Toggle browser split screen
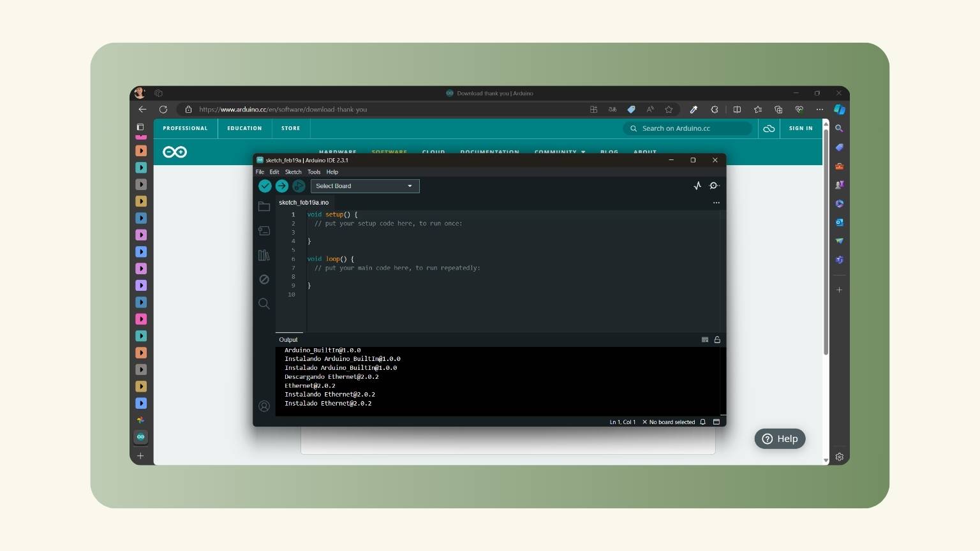Viewport: 980px width, 551px height. coord(737,109)
